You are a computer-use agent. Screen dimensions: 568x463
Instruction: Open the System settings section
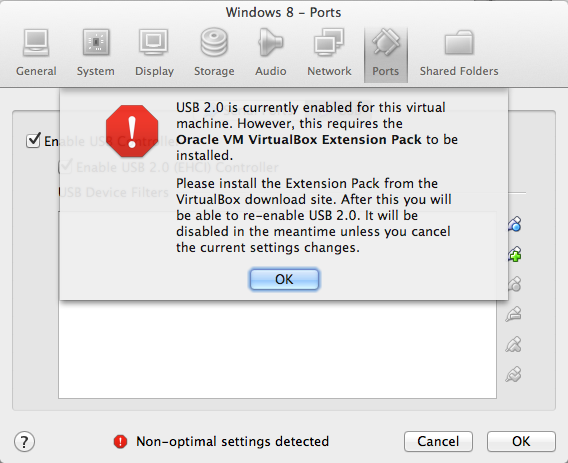click(x=96, y=53)
